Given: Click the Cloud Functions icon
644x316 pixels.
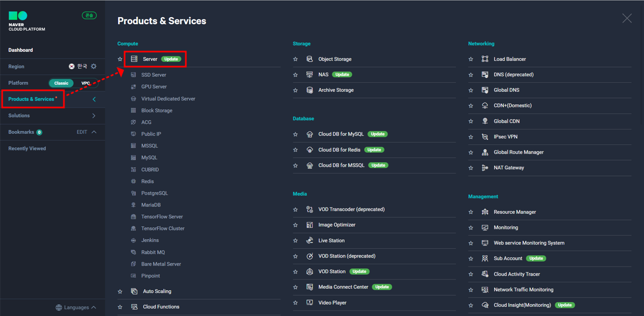Looking at the screenshot, I should (x=134, y=307).
